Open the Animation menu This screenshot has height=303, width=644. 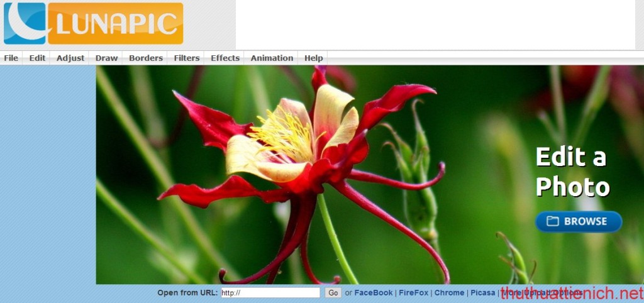(x=272, y=58)
